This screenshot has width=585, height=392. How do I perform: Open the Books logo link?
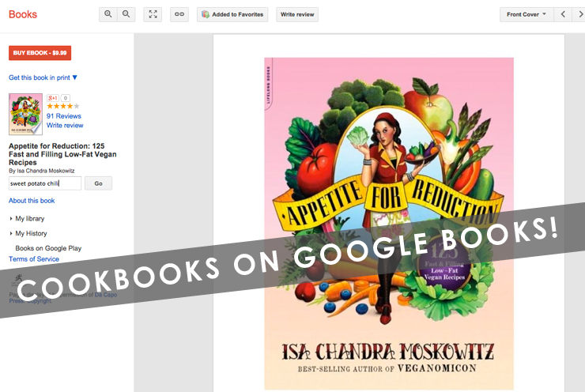tap(23, 14)
